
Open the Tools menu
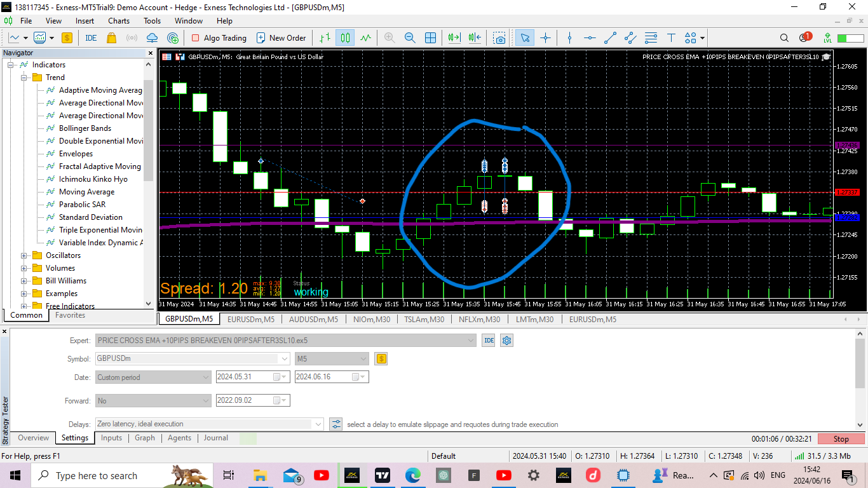click(152, 21)
